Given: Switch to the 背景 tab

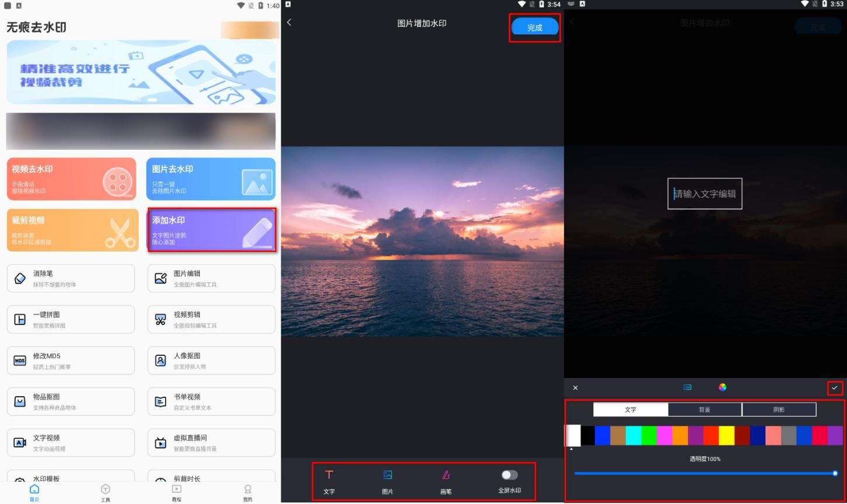Looking at the screenshot, I should [705, 409].
